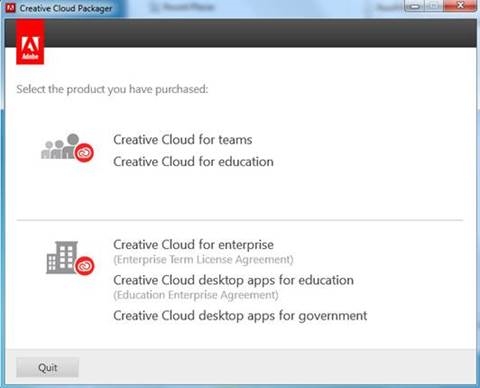Image resolution: width=480 pixels, height=388 pixels.
Task: Select Creative Cloud for teams
Action: coord(183,140)
